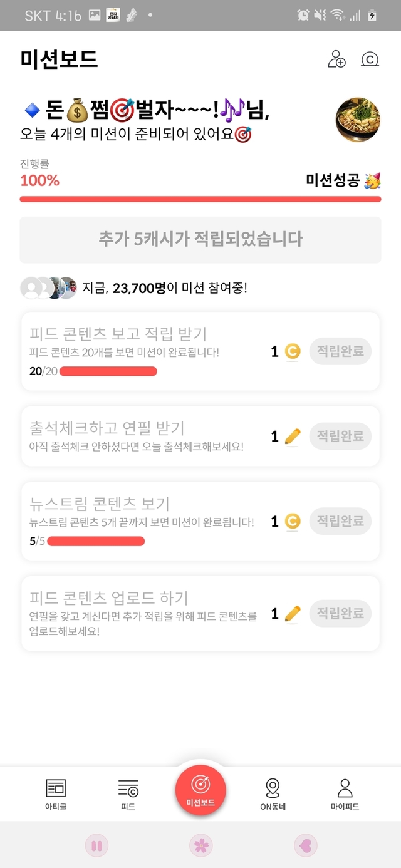The width and height of the screenshot is (401, 868).
Task: Open the ON동네 location tab
Action: click(273, 794)
